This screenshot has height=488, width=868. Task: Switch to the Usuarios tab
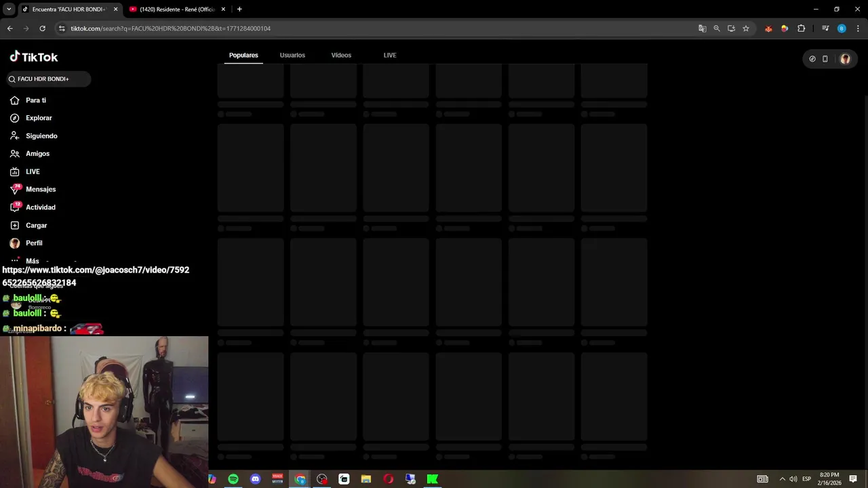(292, 55)
